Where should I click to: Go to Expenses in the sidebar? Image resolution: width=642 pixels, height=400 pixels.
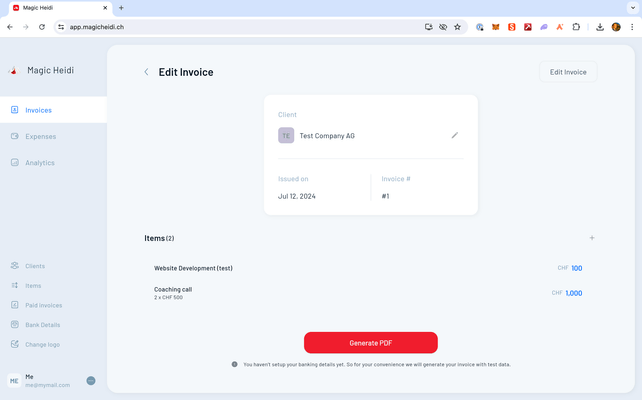[40, 136]
